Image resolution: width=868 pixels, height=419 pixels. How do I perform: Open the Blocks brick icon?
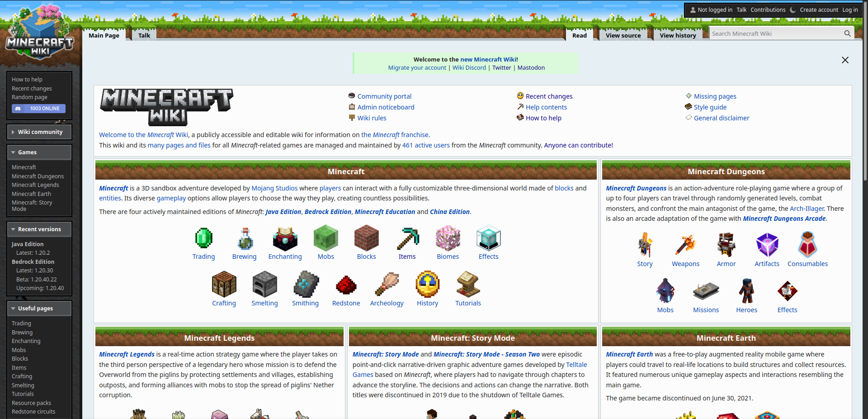point(367,238)
